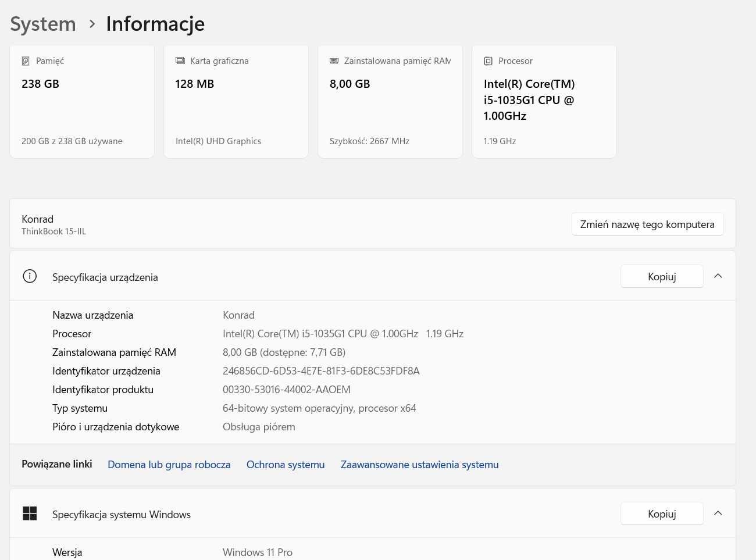The image size is (756, 560).
Task: Open Domena lub grupa robocza link
Action: pos(169,465)
